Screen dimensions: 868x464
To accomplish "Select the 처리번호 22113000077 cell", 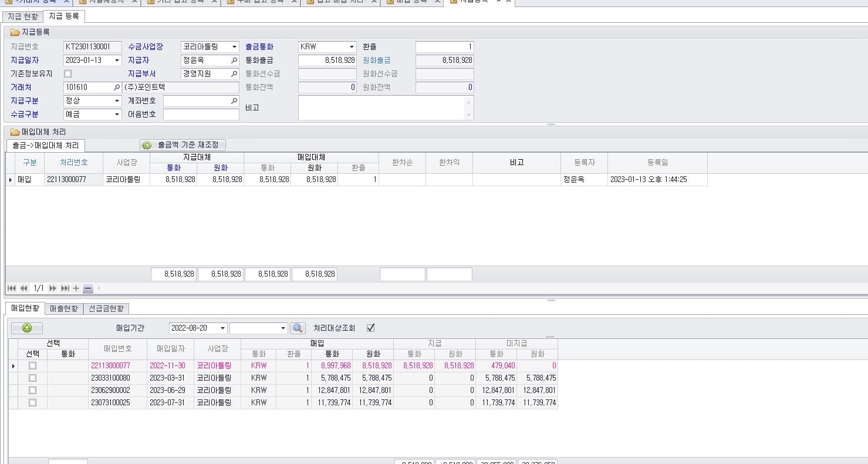I will [73, 180].
